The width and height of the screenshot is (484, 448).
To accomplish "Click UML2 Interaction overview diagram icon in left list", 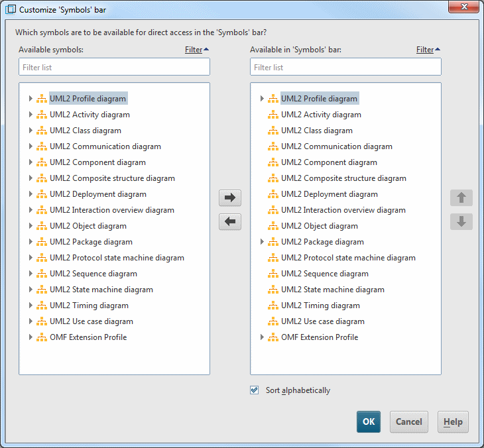I will [42, 210].
